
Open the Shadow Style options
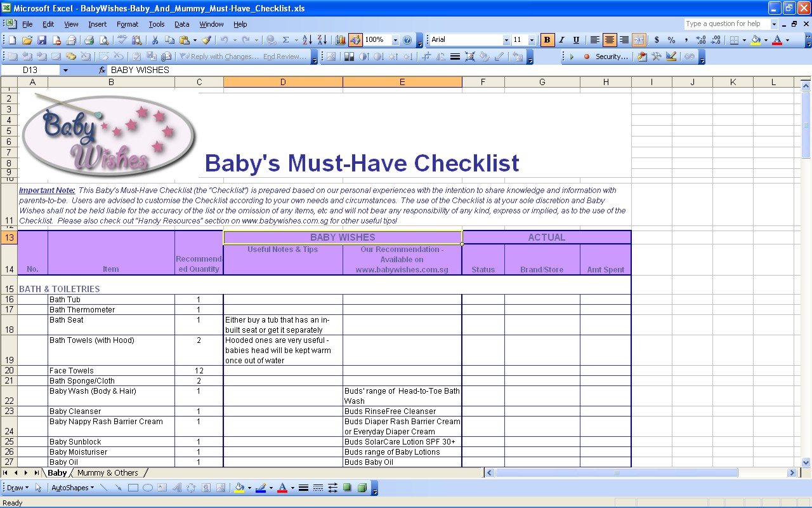coord(347,488)
